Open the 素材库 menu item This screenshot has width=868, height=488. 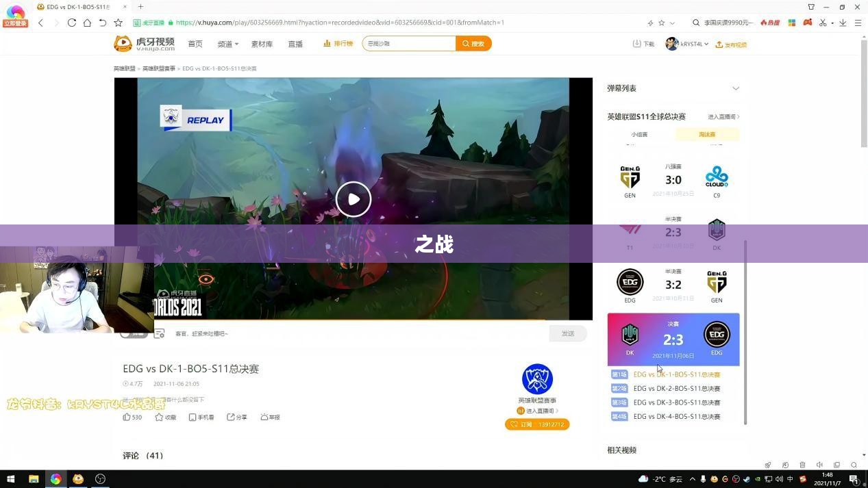point(262,44)
